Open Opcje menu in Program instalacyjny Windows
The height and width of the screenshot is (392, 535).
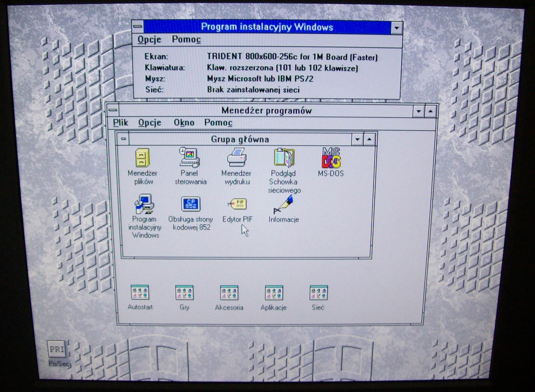pos(149,39)
